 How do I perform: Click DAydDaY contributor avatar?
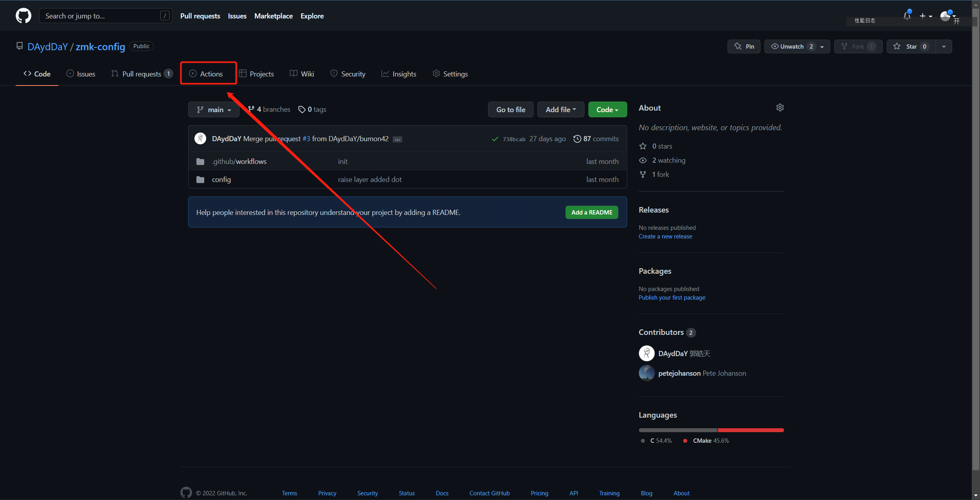(x=646, y=353)
